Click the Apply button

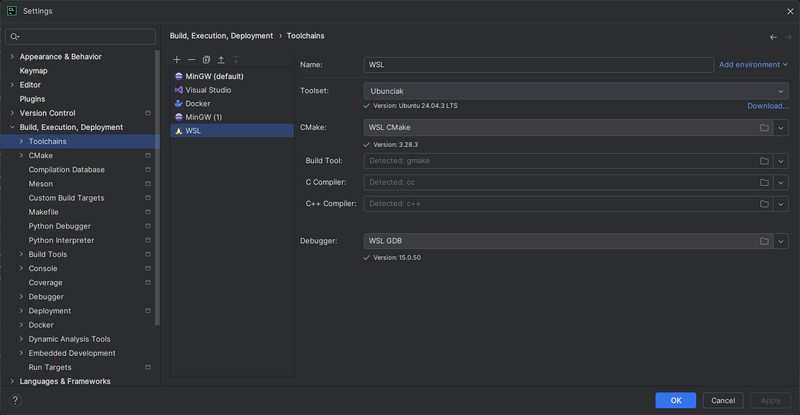click(770, 400)
